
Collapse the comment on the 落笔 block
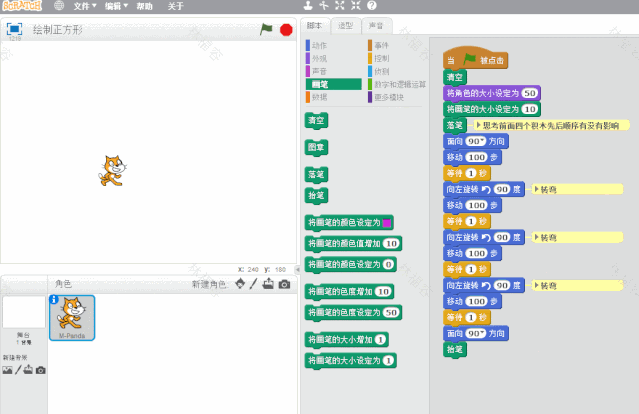[480, 125]
